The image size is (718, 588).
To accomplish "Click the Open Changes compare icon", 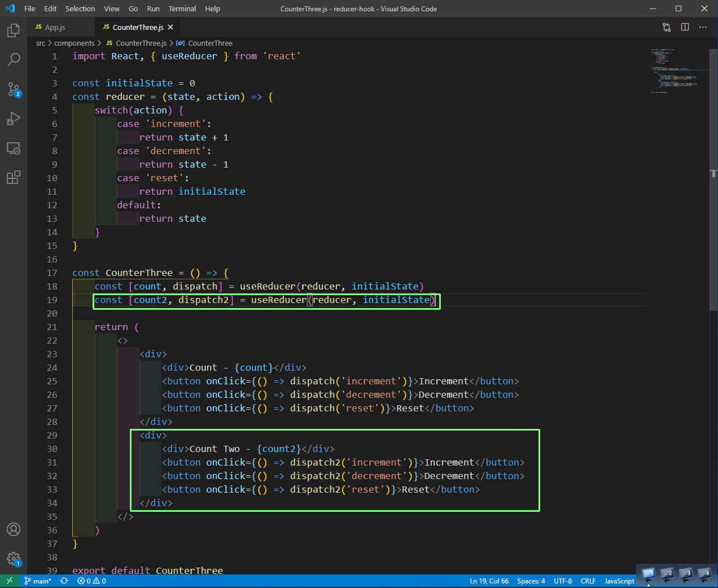I will (x=667, y=27).
